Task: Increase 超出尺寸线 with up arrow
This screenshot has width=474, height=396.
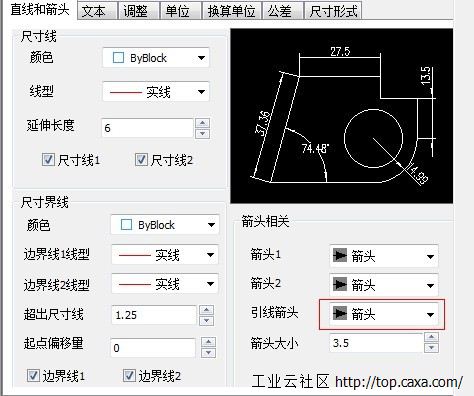Action: [206, 310]
